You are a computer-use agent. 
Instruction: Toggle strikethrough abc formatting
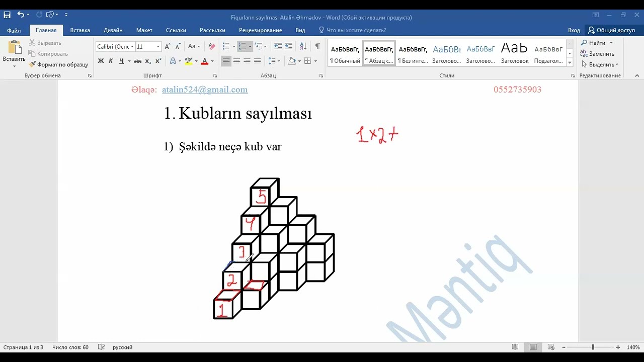(x=137, y=61)
